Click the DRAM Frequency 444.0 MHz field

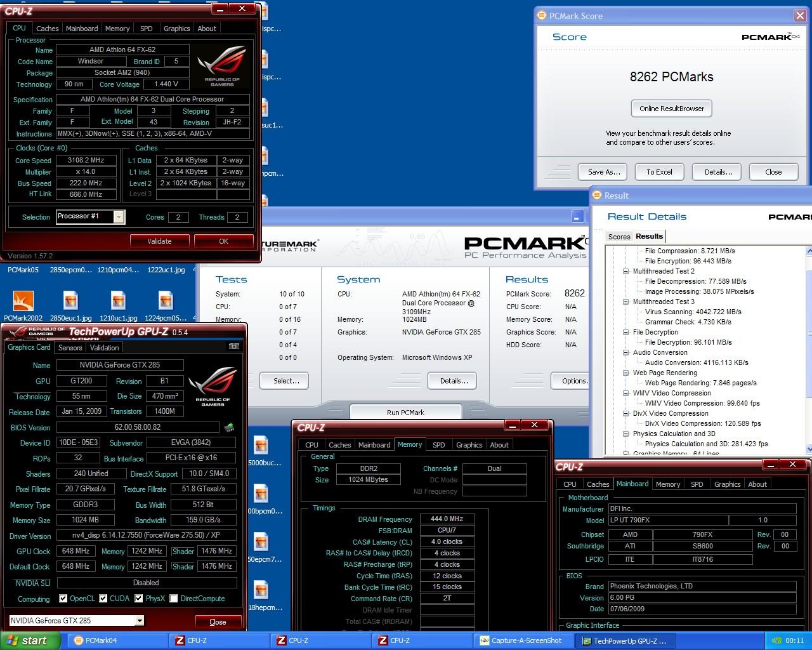coord(447,519)
